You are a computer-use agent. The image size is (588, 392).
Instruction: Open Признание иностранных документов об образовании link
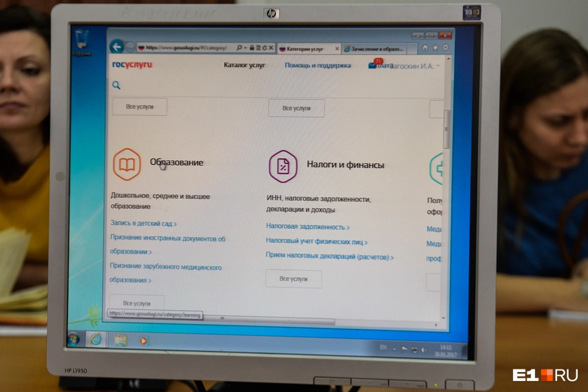tap(167, 245)
